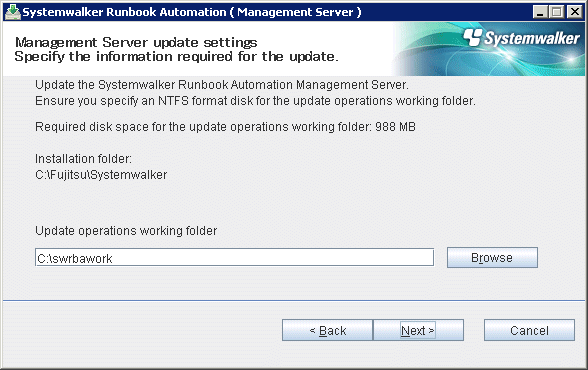This screenshot has height=370, width=588.
Task: Click the Update the Systemwalker Runbook sentence
Action: click(222, 85)
